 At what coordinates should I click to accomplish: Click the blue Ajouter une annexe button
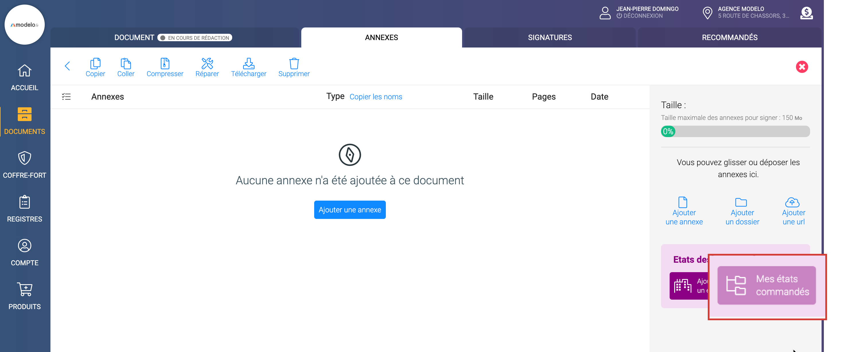[350, 210]
